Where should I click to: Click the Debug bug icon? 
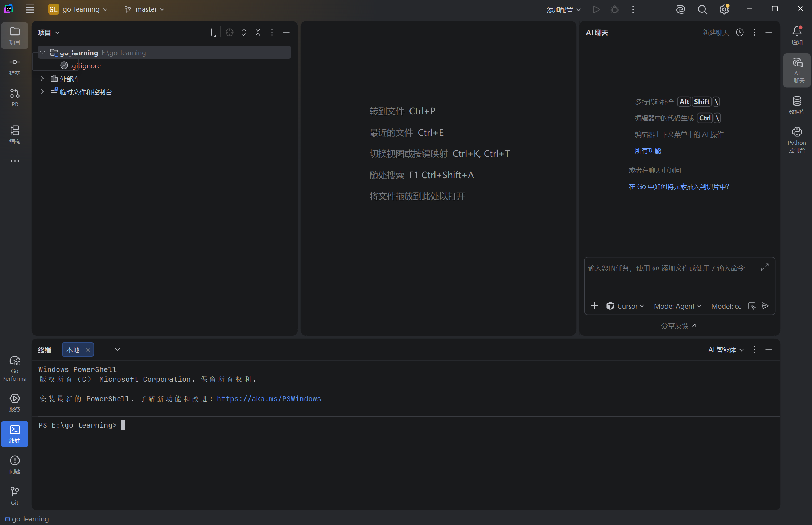coord(615,9)
